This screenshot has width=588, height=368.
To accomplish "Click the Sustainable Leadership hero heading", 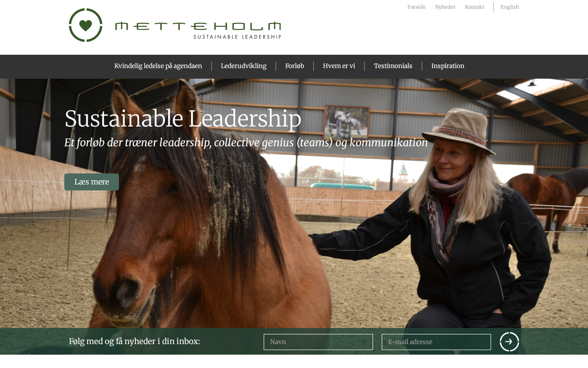I will tap(183, 119).
